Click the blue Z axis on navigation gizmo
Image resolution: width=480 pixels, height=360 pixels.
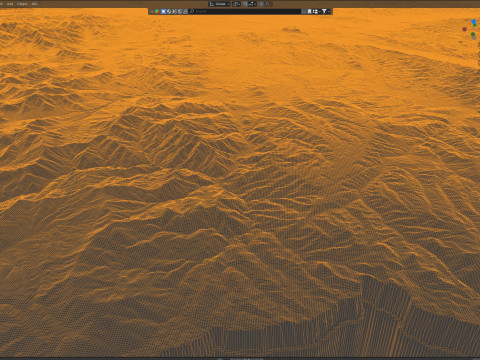[474, 21]
